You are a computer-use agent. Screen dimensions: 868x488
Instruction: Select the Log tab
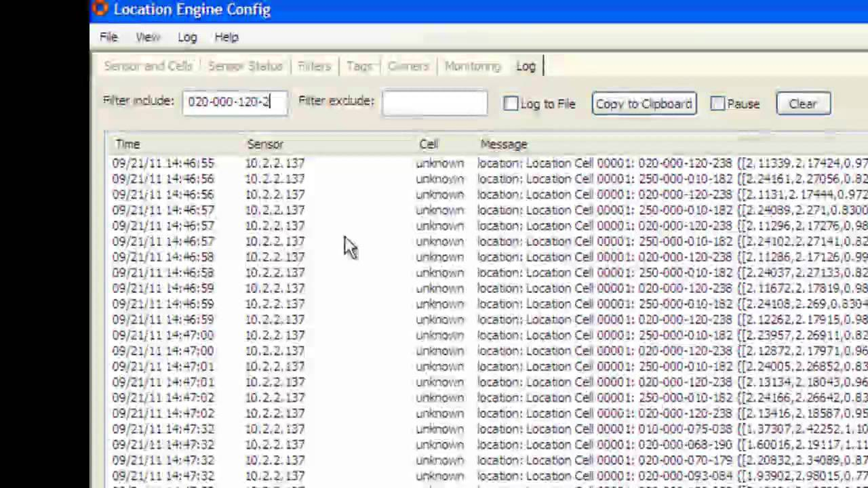point(526,66)
